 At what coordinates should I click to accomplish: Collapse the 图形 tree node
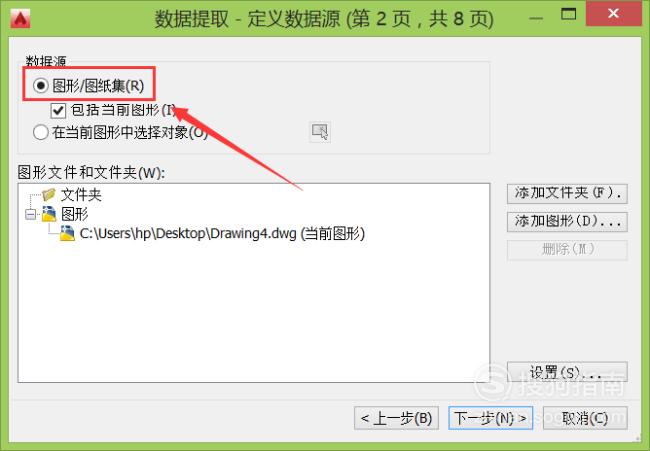pyautogui.click(x=30, y=215)
